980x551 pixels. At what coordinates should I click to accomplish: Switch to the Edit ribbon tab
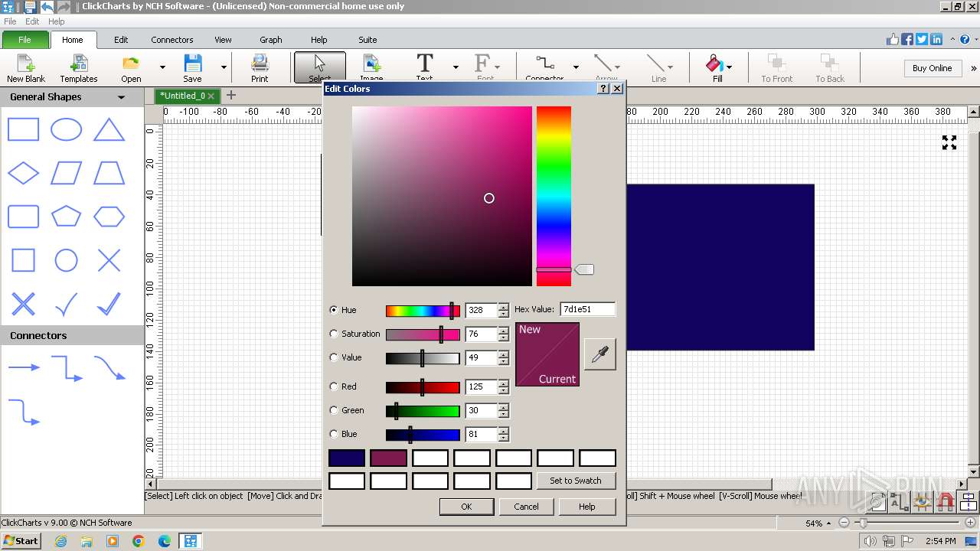(121, 40)
